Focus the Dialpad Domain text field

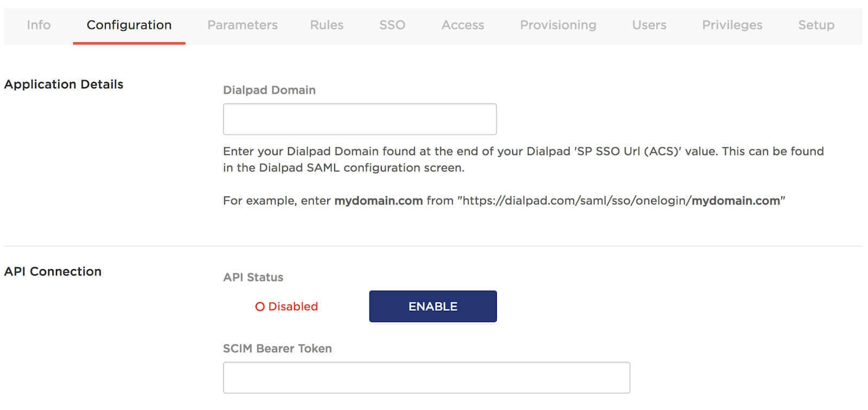[360, 119]
